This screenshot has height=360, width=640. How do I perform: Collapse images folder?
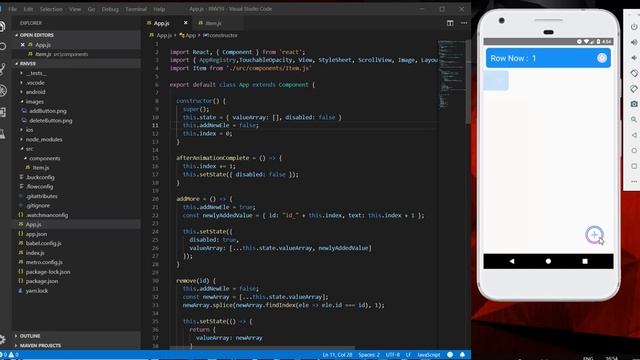[x=35, y=101]
